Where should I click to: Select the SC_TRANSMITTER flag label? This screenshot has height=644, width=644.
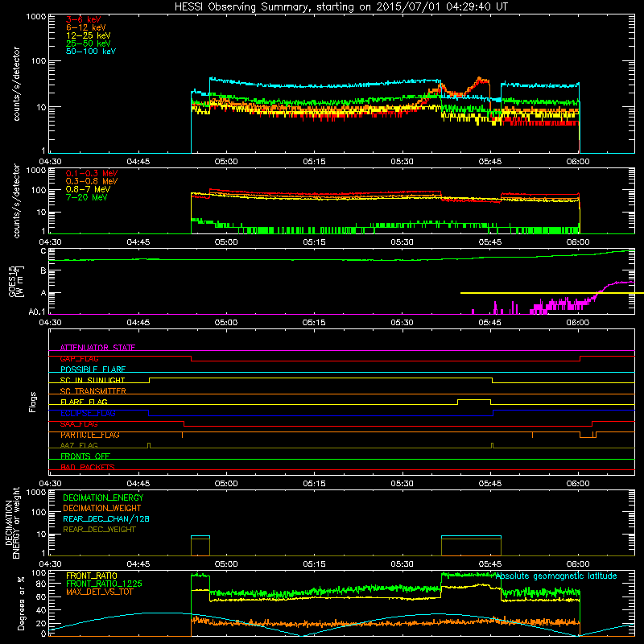coord(93,391)
